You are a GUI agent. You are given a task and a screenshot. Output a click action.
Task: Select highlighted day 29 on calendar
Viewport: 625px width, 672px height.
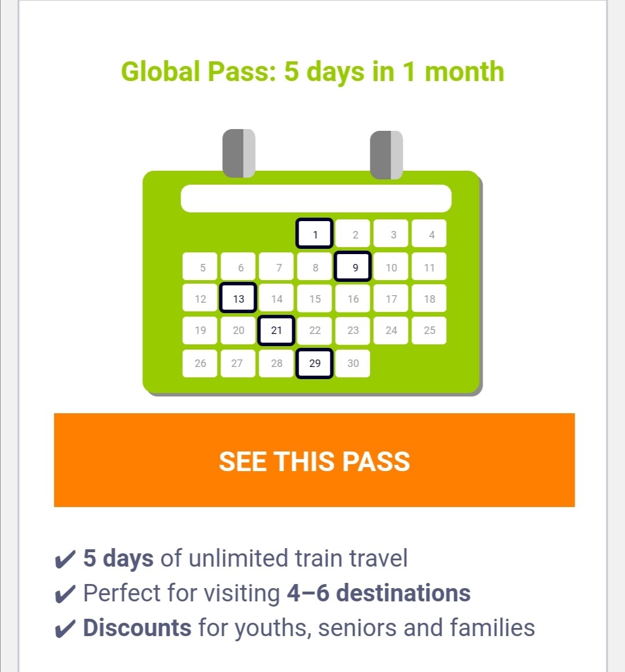(314, 363)
